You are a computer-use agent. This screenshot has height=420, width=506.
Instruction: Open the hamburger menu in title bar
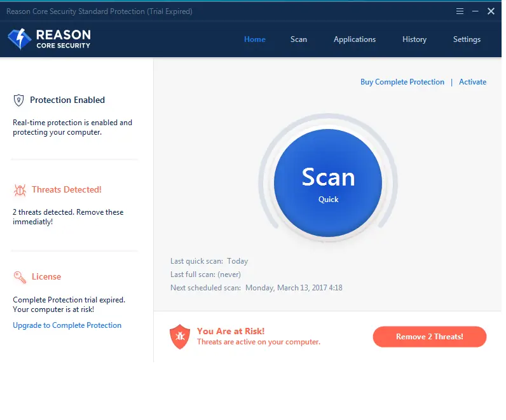pyautogui.click(x=460, y=11)
